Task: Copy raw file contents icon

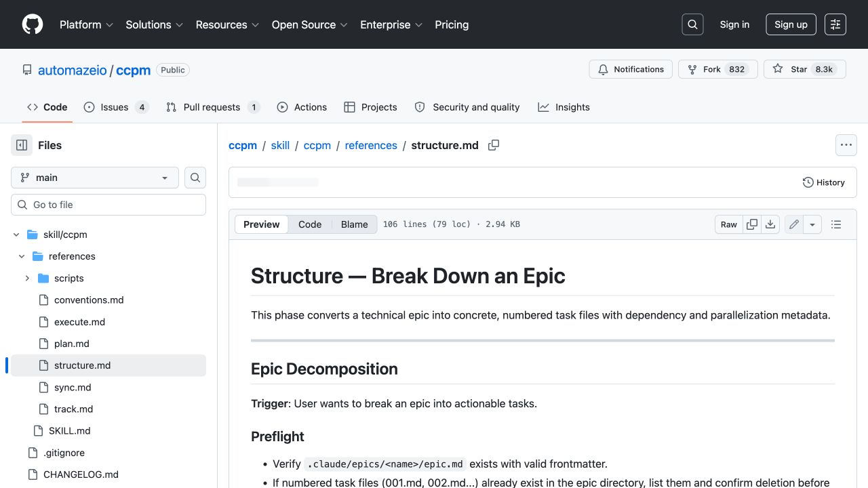Action: pyautogui.click(x=752, y=224)
